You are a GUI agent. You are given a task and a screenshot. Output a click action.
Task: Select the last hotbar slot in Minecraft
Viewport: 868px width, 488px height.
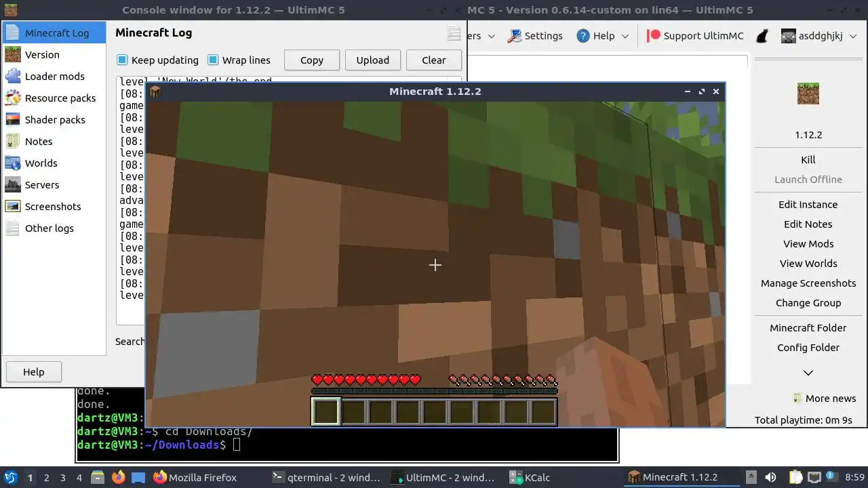(543, 412)
